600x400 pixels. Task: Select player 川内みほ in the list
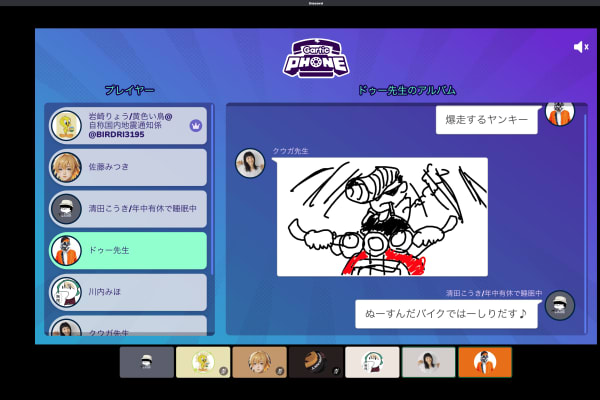click(128, 292)
